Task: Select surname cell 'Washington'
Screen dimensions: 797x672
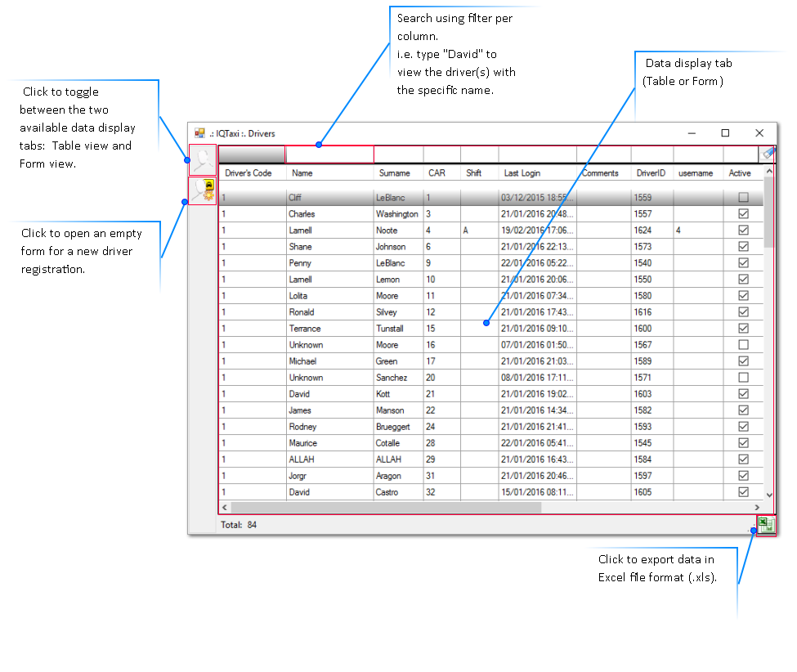Action: pyautogui.click(x=397, y=213)
